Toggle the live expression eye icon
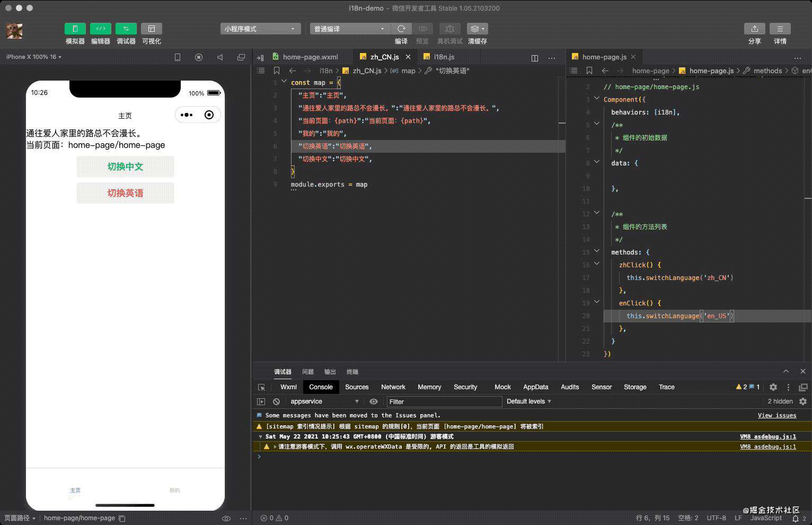Image resolution: width=812 pixels, height=525 pixels. click(x=374, y=401)
